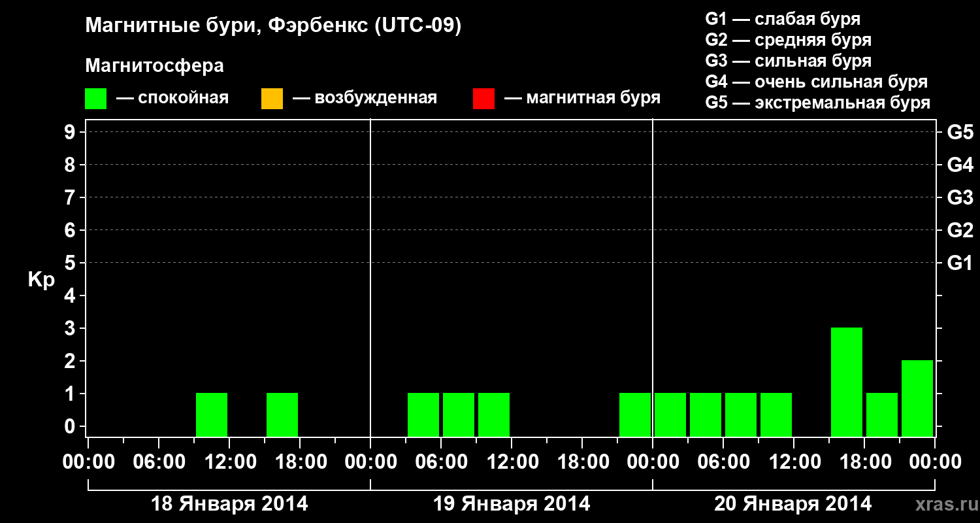Screen dimensions: 980x523
Task: Click the 09:00–12:00 bar on 20 Января
Action: coord(776,414)
